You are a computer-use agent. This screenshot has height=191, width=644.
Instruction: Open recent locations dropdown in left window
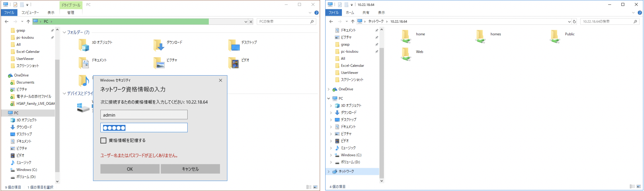click(22, 22)
